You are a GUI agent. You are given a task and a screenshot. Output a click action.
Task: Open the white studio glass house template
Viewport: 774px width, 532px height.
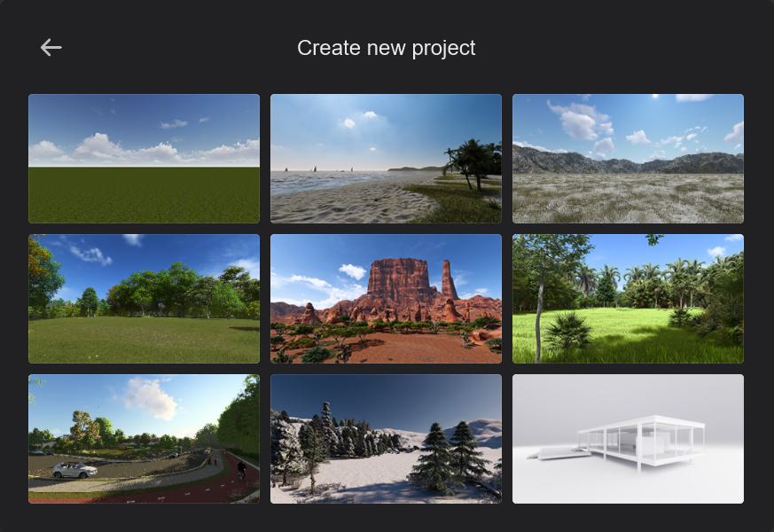pos(628,439)
